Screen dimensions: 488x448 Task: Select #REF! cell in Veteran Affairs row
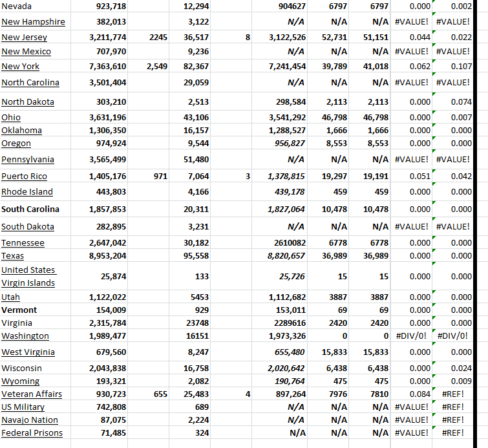pos(452,394)
